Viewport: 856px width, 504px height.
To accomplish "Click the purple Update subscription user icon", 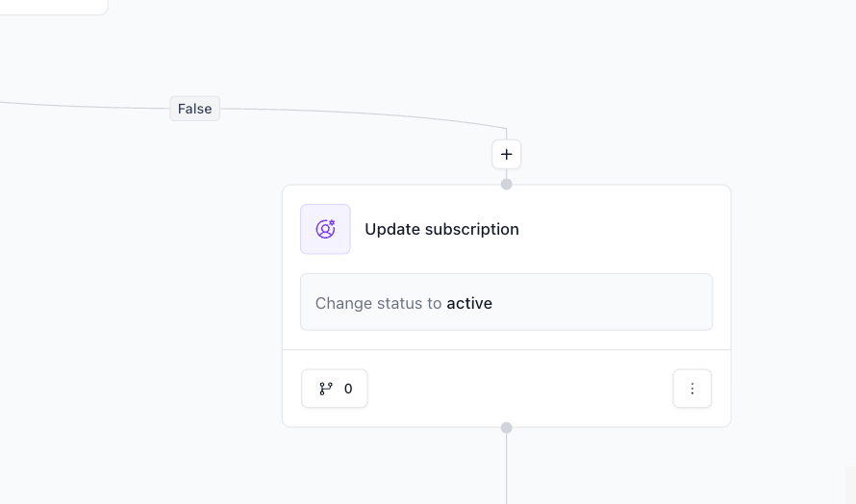I will [325, 229].
